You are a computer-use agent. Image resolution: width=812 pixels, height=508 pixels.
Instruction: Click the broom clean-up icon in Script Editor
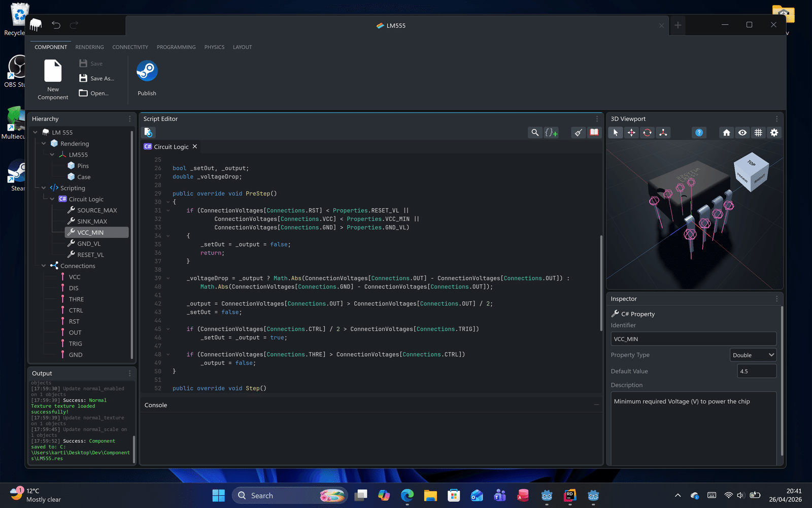578,133
